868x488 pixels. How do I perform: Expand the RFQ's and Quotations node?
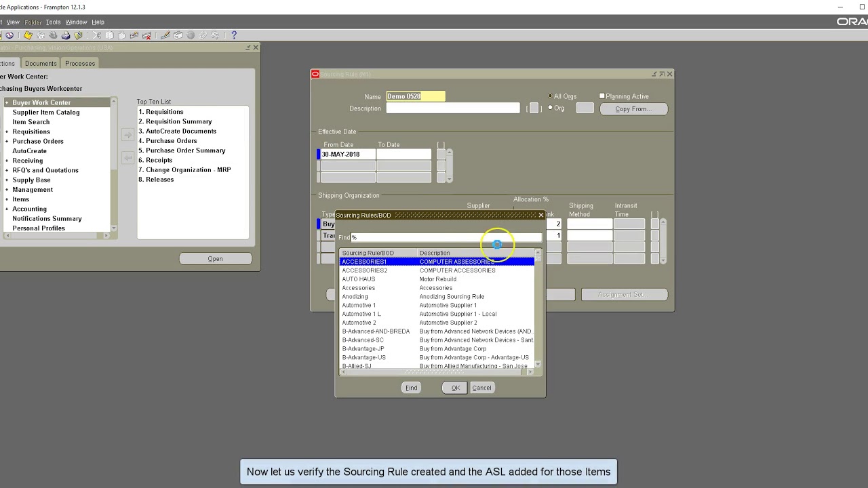7,170
